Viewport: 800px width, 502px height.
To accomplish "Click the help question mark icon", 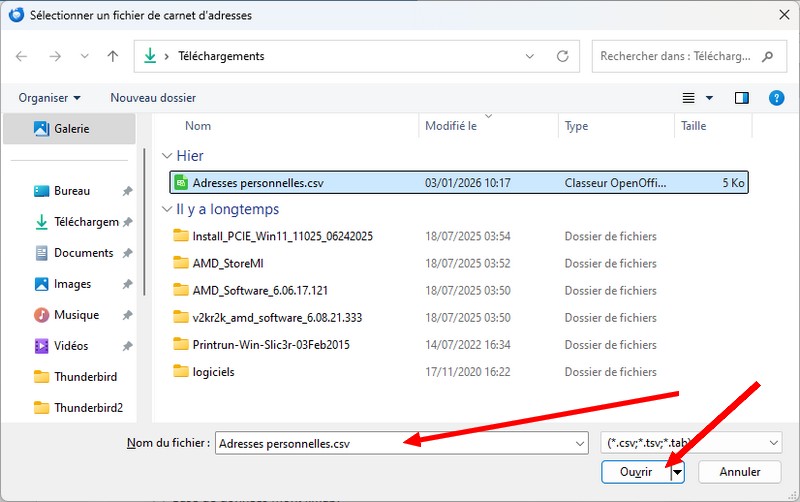I will pos(775,98).
